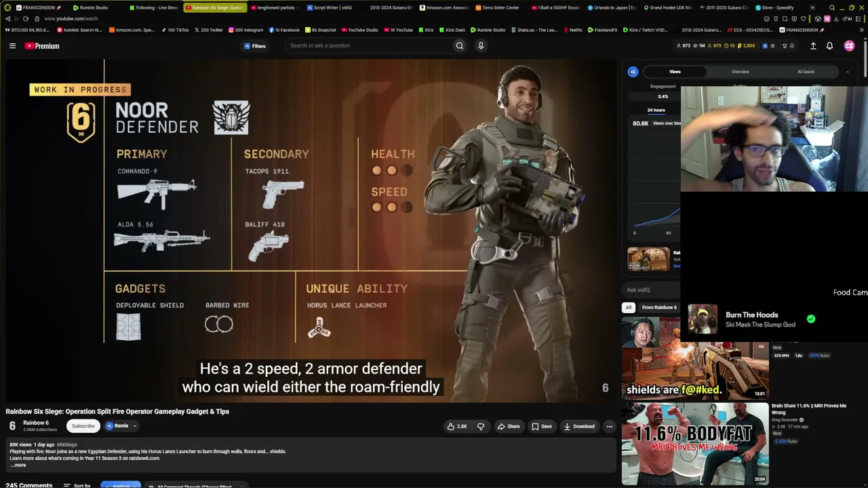
Task: Switch to the AI Coach tab in vidIQ
Action: [x=806, y=72]
